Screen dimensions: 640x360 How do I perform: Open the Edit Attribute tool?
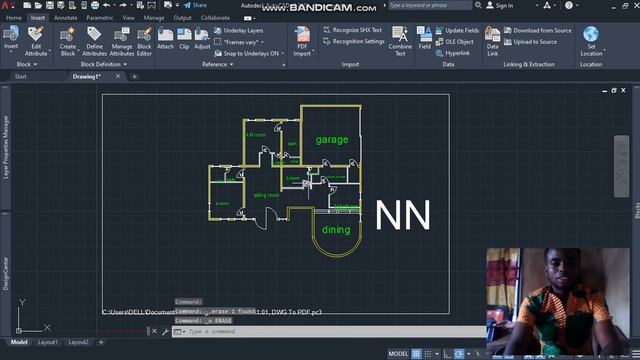[36, 41]
